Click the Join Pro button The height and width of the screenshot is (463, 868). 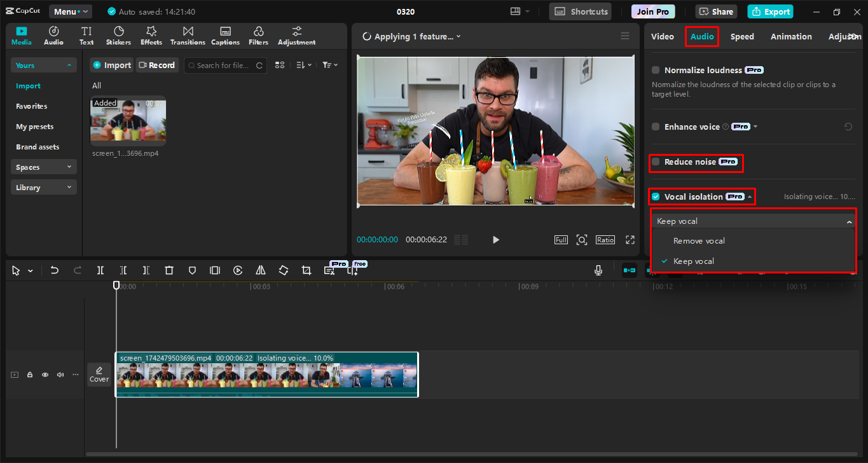point(652,11)
